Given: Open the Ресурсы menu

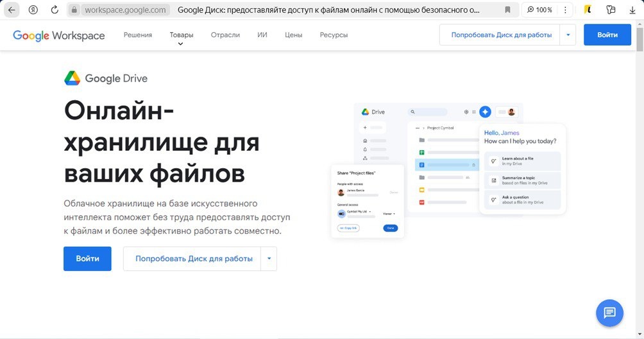Looking at the screenshot, I should point(334,35).
